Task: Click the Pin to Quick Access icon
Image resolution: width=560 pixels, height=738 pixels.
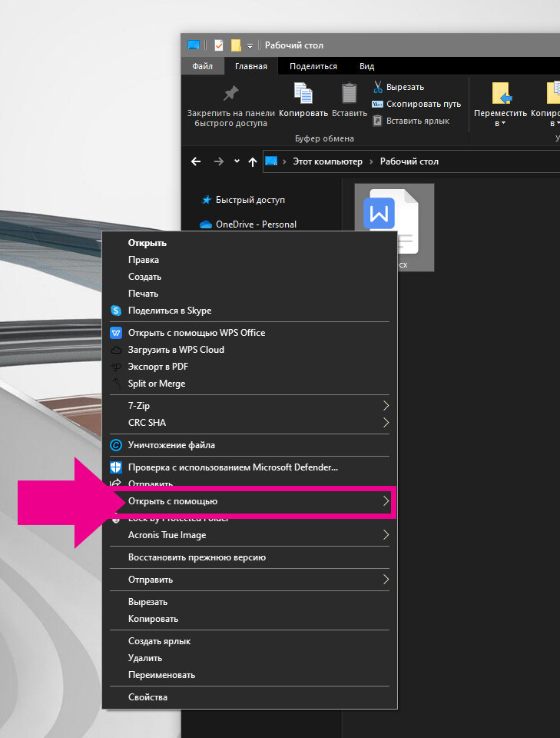Action: tap(231, 94)
